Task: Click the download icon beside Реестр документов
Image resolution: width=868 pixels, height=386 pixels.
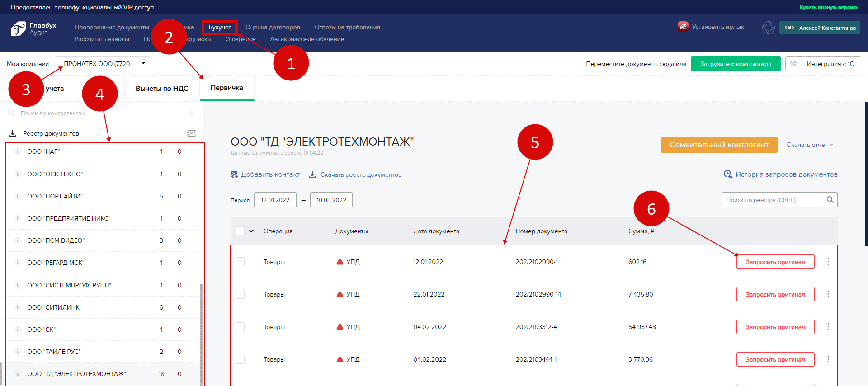Action: (13, 133)
